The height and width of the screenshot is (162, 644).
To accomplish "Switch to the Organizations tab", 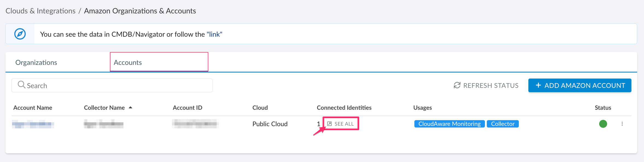I will (36, 62).
